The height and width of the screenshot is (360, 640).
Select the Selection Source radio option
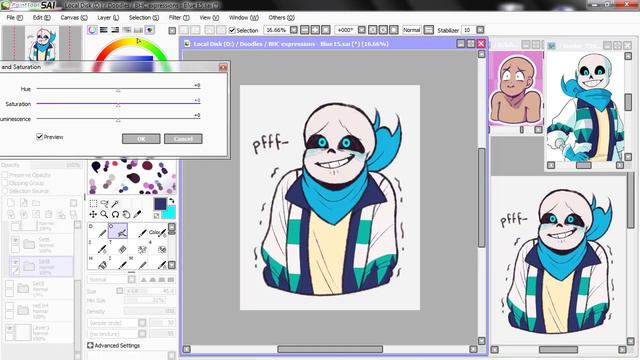(x=5, y=191)
